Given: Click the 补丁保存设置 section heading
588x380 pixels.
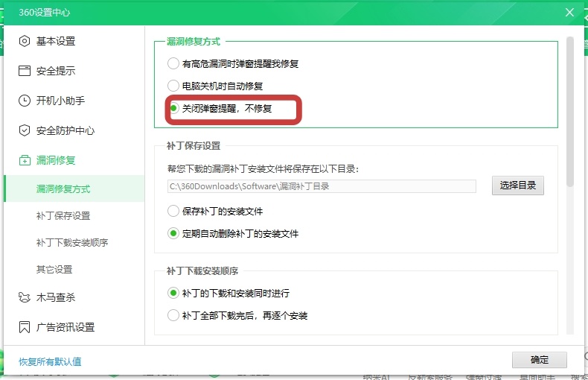Looking at the screenshot, I should click(x=194, y=146).
